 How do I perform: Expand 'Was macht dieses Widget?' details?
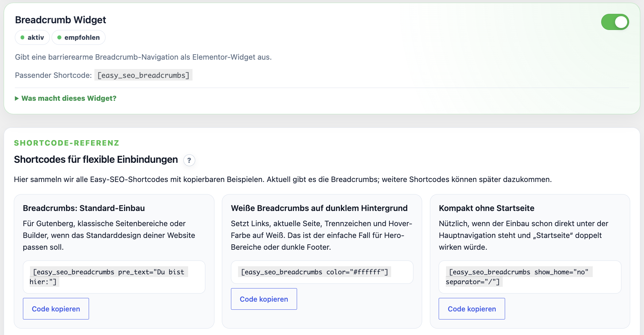pos(66,98)
